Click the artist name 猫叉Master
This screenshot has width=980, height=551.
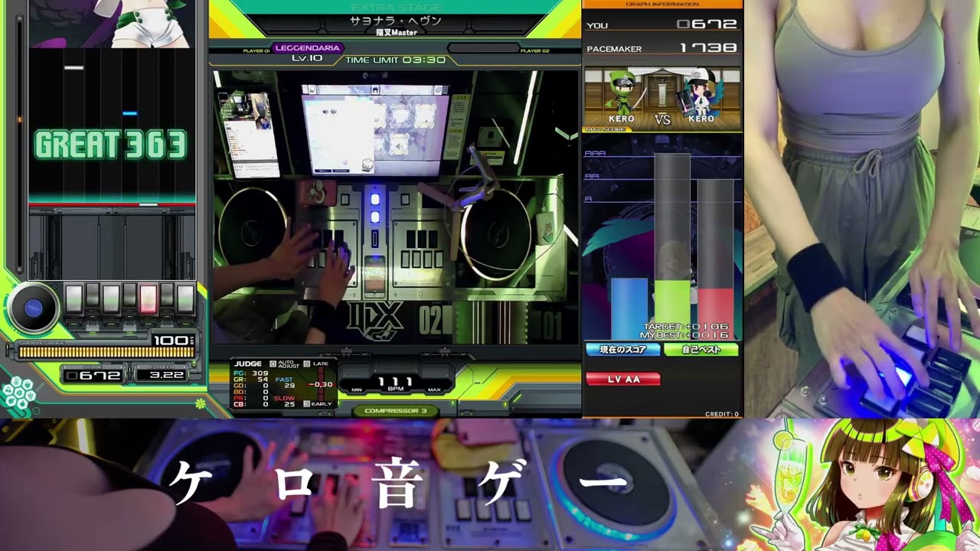coord(396,33)
